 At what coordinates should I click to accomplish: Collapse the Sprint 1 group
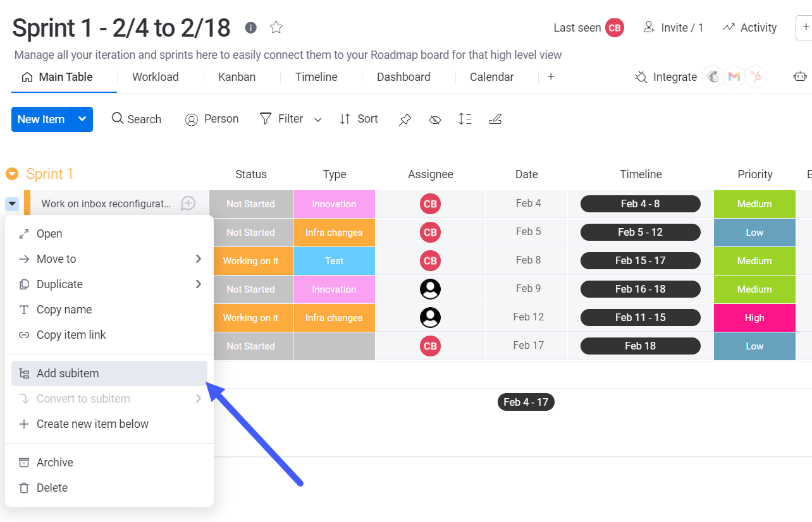(x=12, y=174)
